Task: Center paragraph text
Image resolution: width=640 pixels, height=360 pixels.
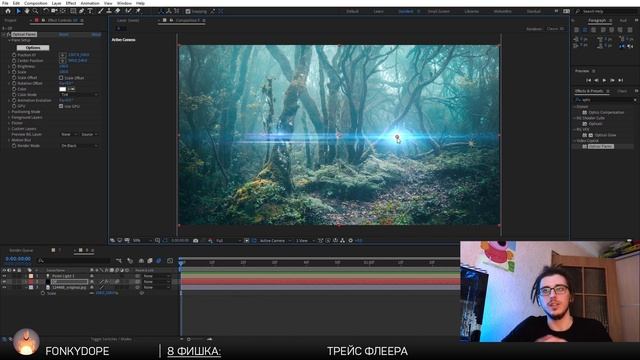Action: click(585, 30)
